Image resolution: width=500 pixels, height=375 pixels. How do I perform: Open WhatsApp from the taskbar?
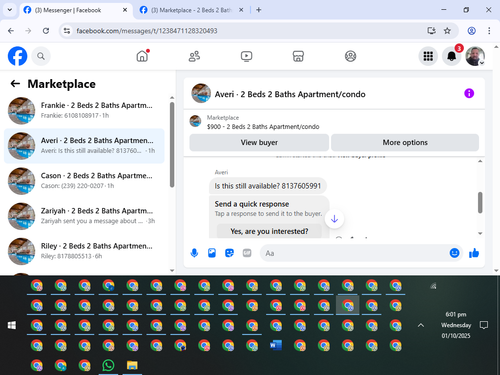coord(108,365)
